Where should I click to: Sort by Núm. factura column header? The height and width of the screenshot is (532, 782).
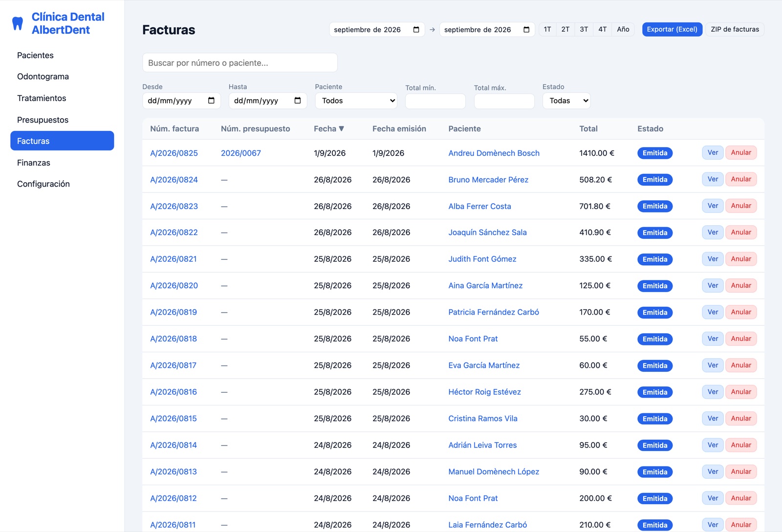click(x=174, y=129)
